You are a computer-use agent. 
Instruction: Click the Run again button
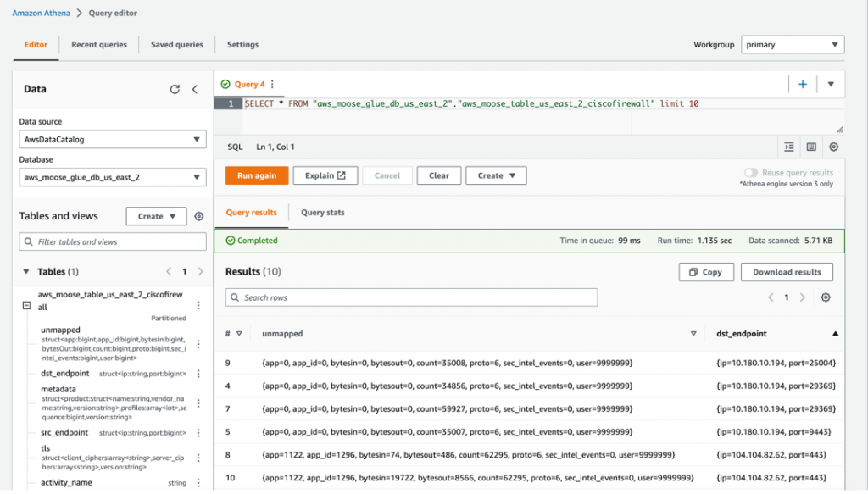pos(256,175)
